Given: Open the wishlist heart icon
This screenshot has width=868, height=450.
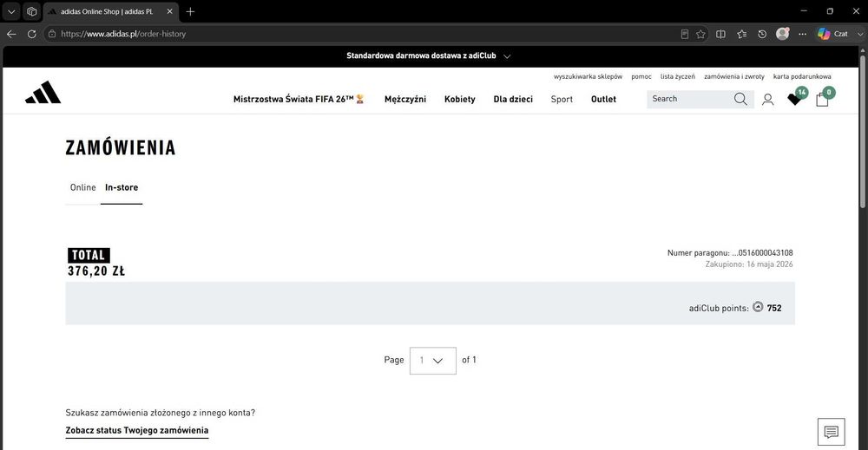Looking at the screenshot, I should coord(794,99).
